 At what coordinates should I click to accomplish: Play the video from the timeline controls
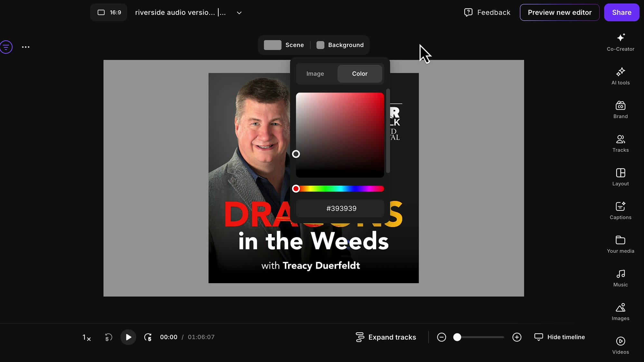(128, 337)
